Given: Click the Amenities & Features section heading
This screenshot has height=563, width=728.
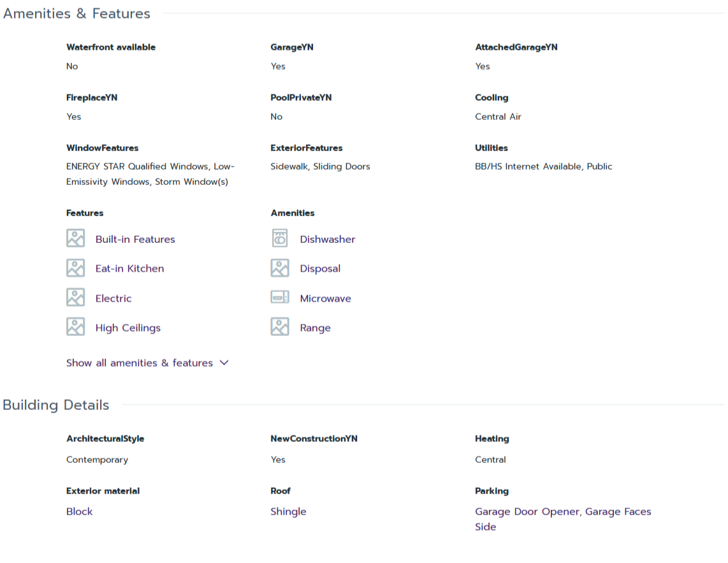Looking at the screenshot, I should coord(76,13).
